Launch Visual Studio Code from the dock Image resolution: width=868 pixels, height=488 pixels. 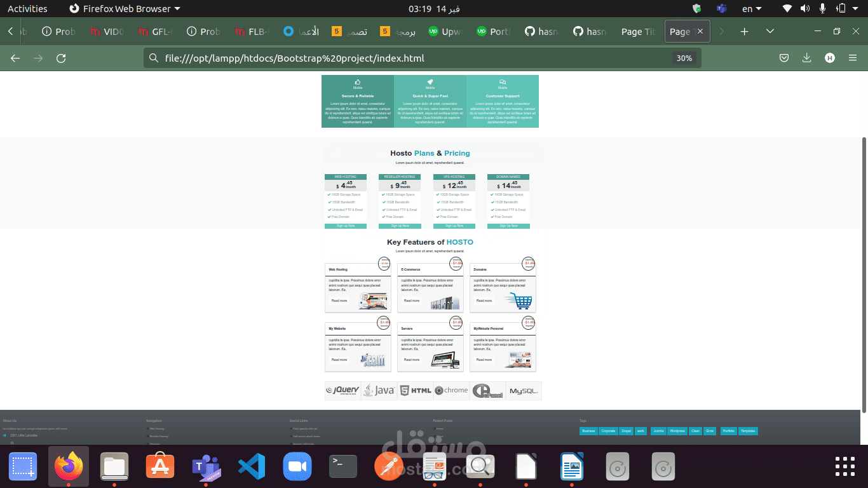coord(252,467)
